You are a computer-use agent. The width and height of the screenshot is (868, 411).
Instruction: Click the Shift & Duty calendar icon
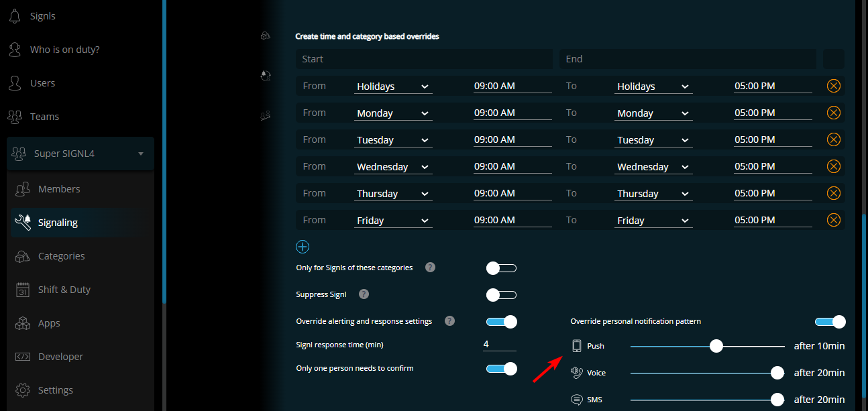[x=23, y=290]
